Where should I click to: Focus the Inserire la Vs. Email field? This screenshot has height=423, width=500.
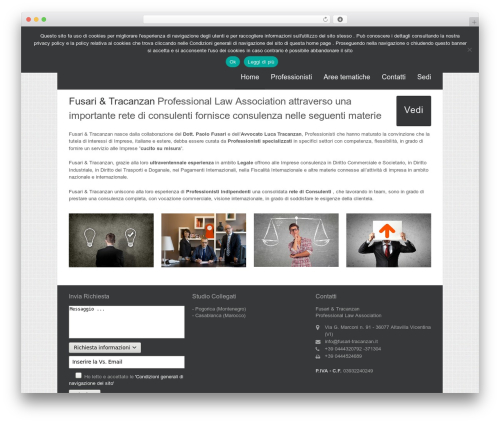pos(127,362)
